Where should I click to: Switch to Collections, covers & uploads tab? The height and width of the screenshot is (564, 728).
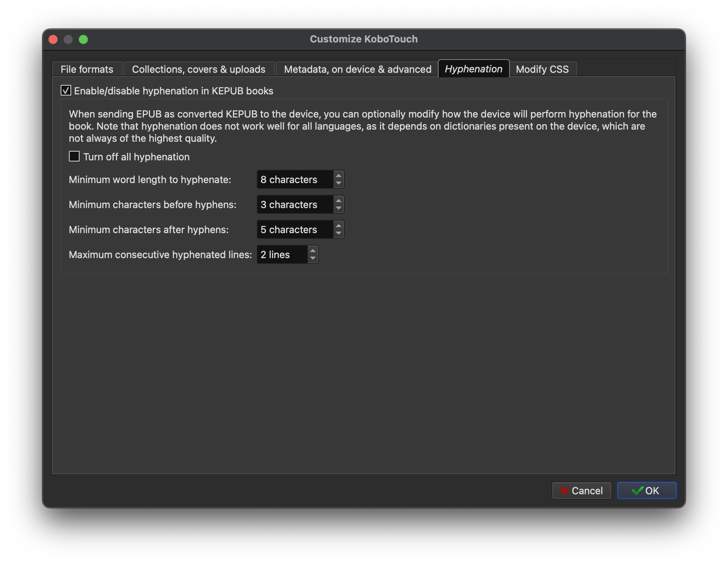(x=198, y=69)
